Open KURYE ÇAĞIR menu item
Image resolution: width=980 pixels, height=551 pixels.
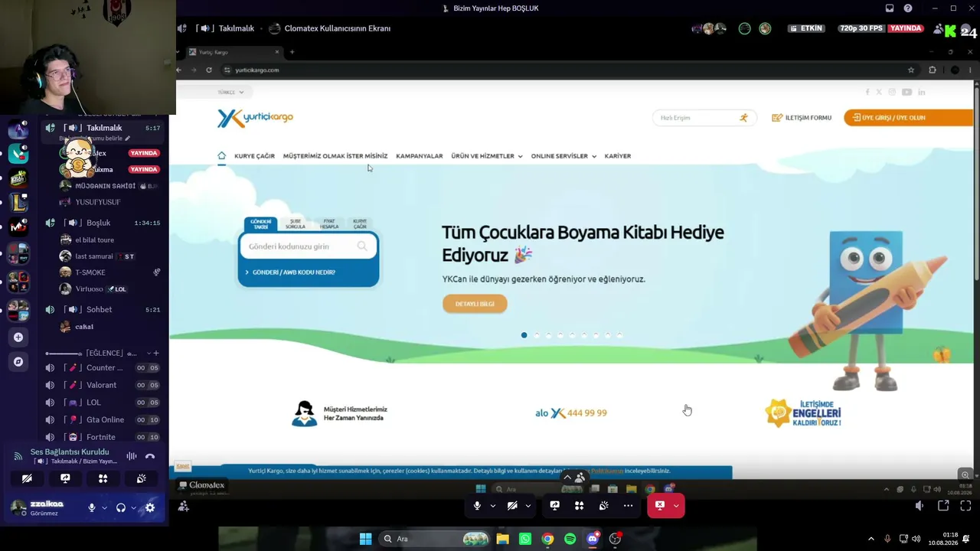pos(254,156)
